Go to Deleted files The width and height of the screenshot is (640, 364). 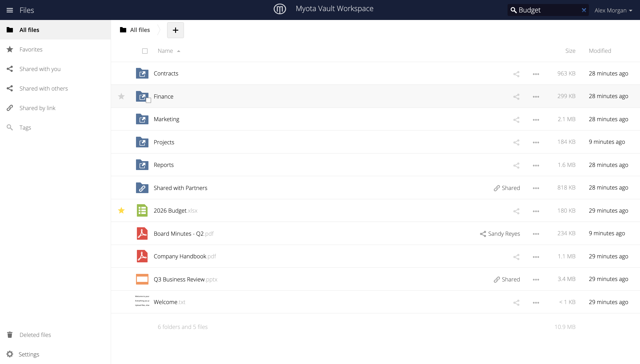[x=35, y=334]
